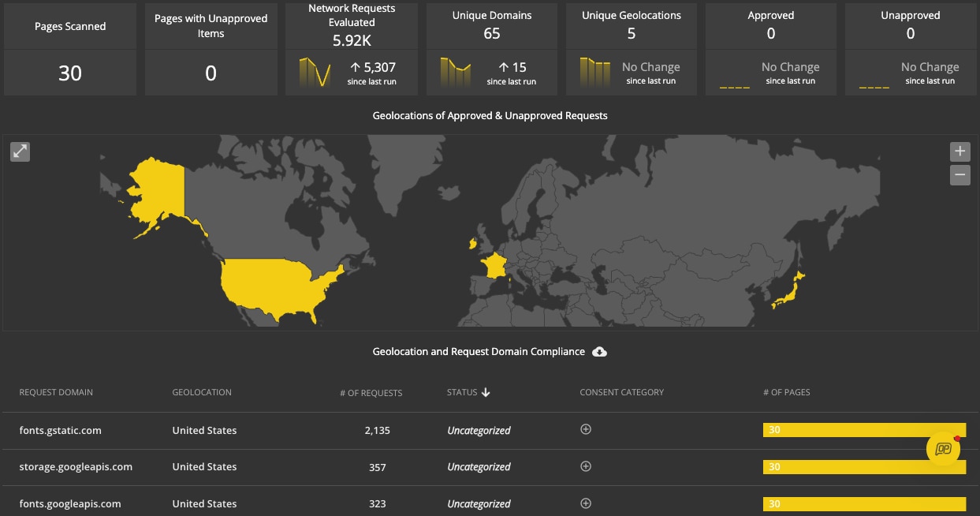This screenshot has height=516, width=980.
Task: Download the compliance table via cloud icon
Action: (x=599, y=352)
